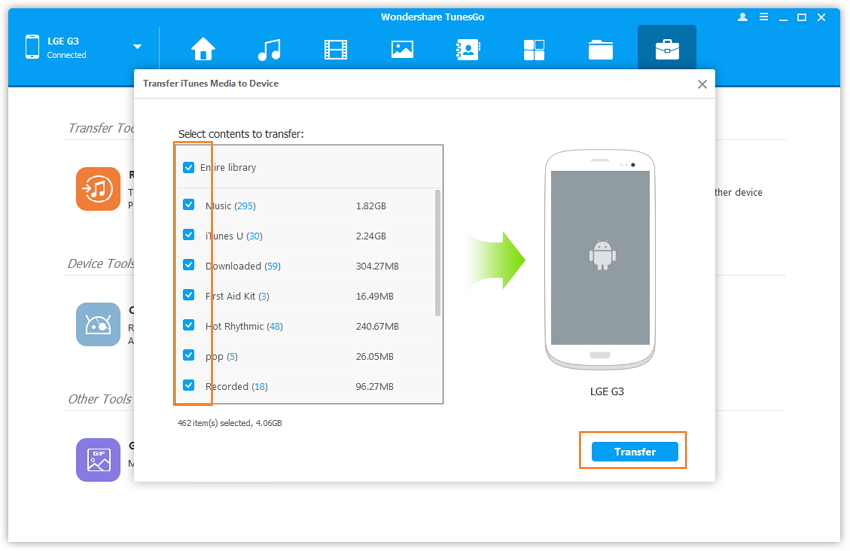The width and height of the screenshot is (850, 551).
Task: Expand the LGE G3 device dropdown
Action: (137, 47)
